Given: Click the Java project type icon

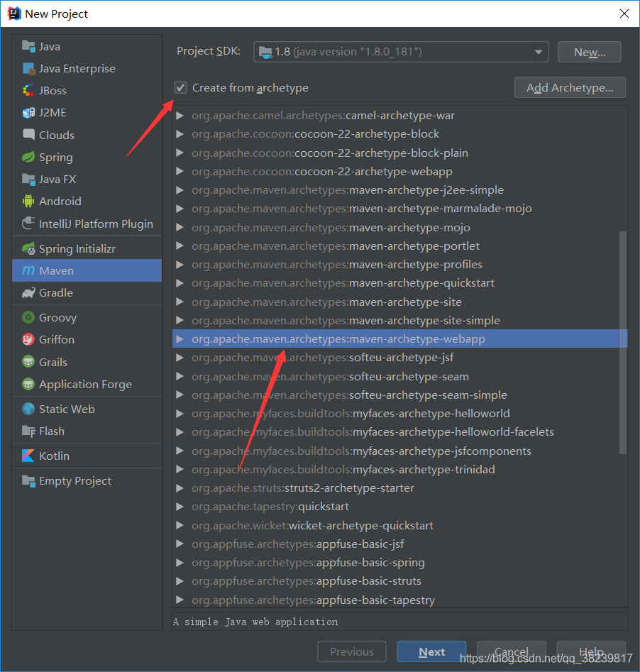Looking at the screenshot, I should [x=28, y=46].
